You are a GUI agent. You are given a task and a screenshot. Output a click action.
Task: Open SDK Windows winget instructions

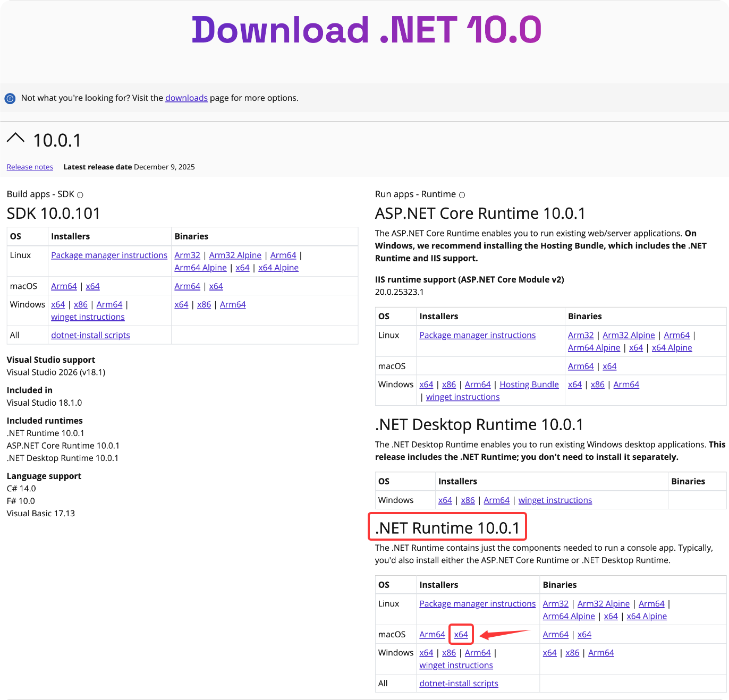pyautogui.click(x=88, y=317)
